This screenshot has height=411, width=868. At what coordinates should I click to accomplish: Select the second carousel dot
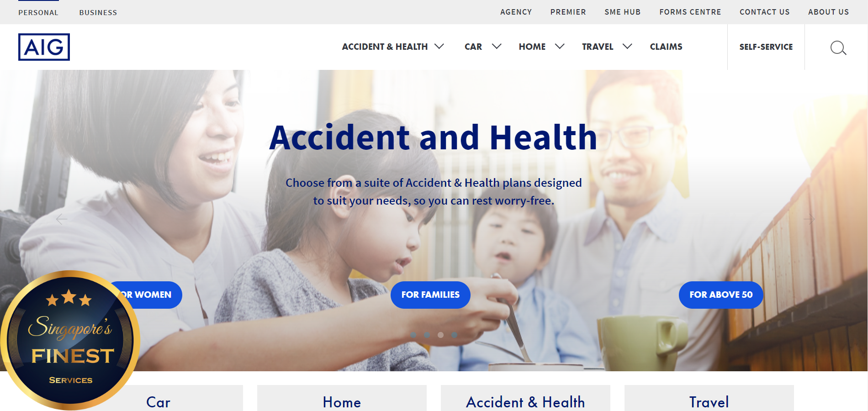click(x=427, y=335)
